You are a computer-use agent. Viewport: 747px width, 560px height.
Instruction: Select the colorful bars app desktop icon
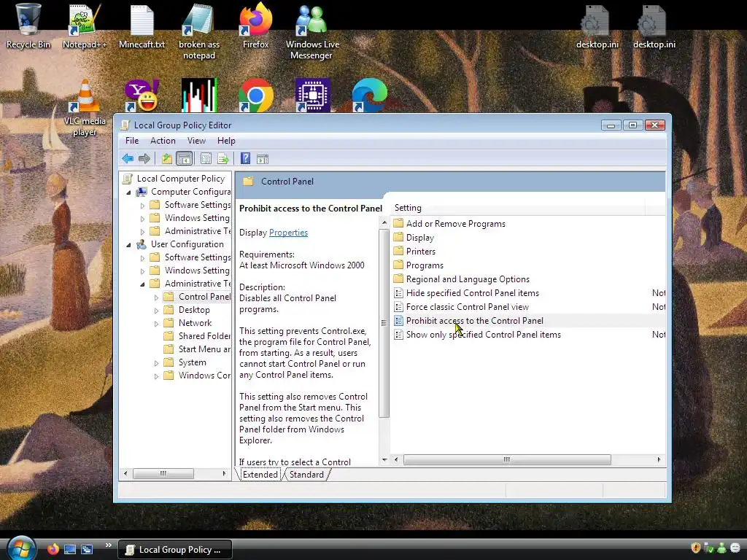[x=199, y=96]
